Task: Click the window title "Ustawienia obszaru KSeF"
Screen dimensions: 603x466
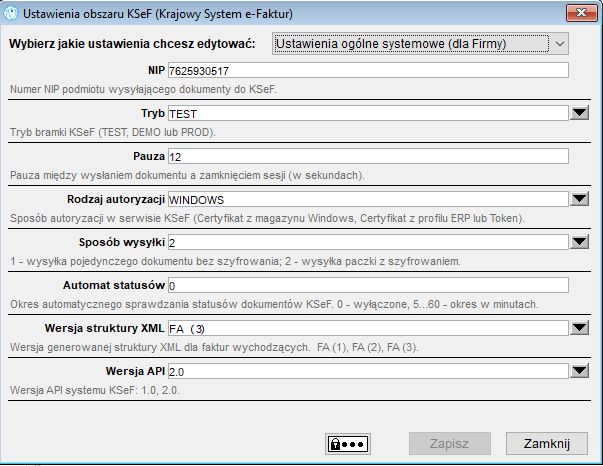Action: (x=158, y=14)
